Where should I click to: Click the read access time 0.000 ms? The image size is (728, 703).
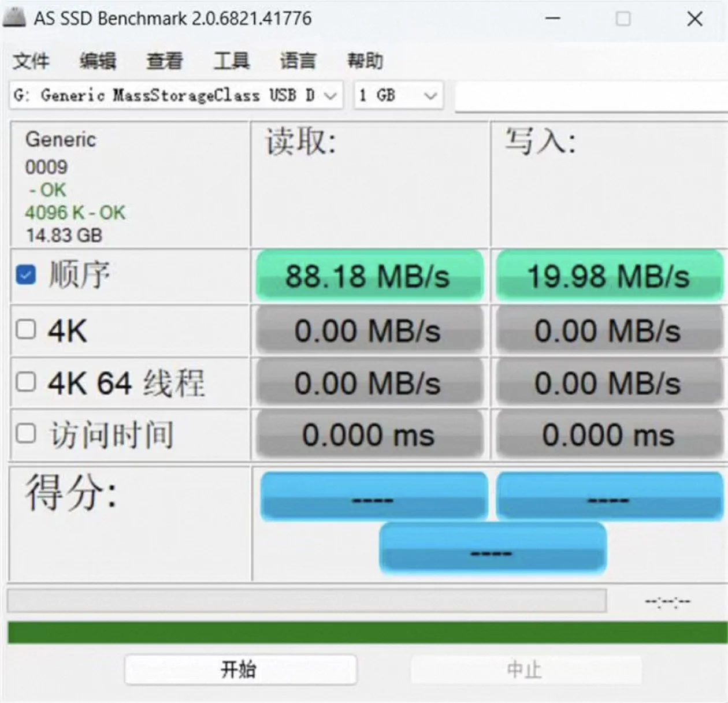coord(369,434)
